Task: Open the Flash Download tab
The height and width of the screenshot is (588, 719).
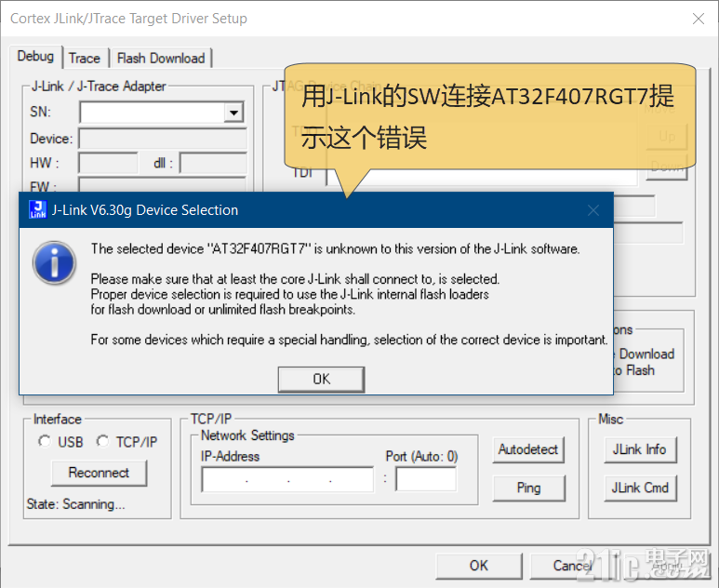Action: click(x=161, y=59)
